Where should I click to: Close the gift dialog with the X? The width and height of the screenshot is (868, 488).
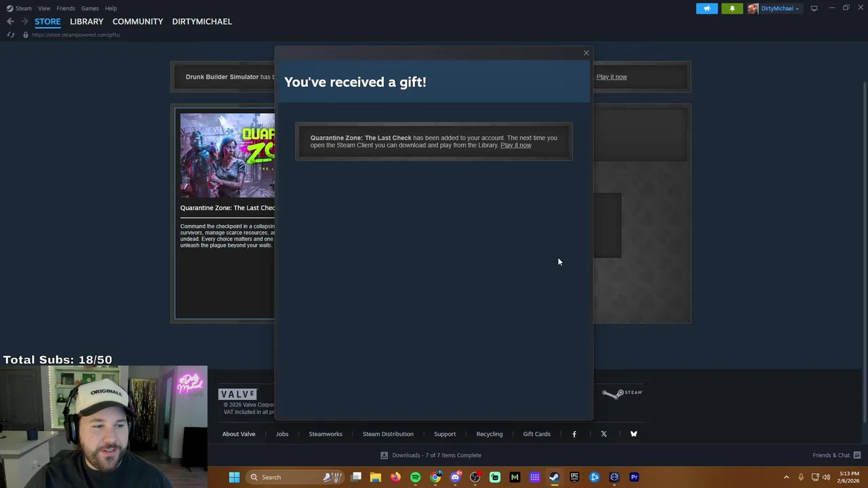(x=587, y=53)
